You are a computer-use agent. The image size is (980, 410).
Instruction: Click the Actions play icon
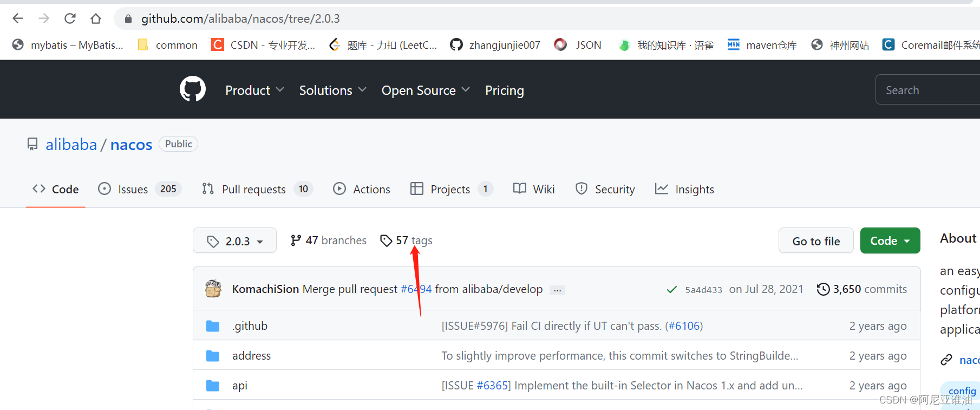[339, 188]
